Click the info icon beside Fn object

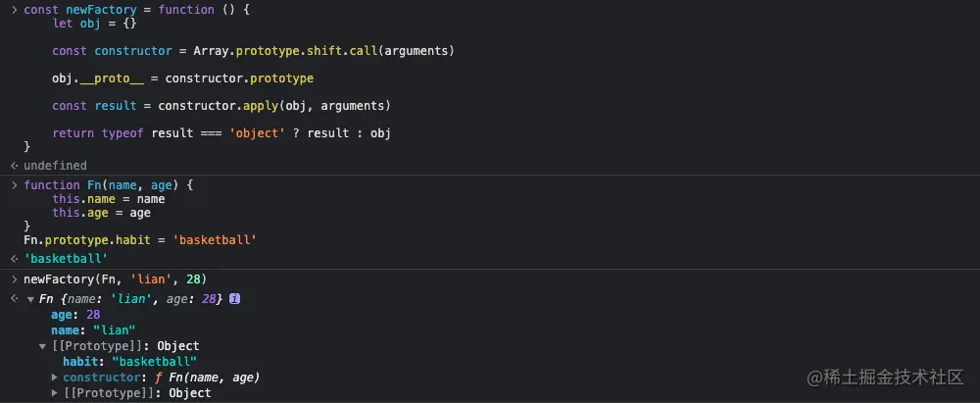tap(234, 299)
